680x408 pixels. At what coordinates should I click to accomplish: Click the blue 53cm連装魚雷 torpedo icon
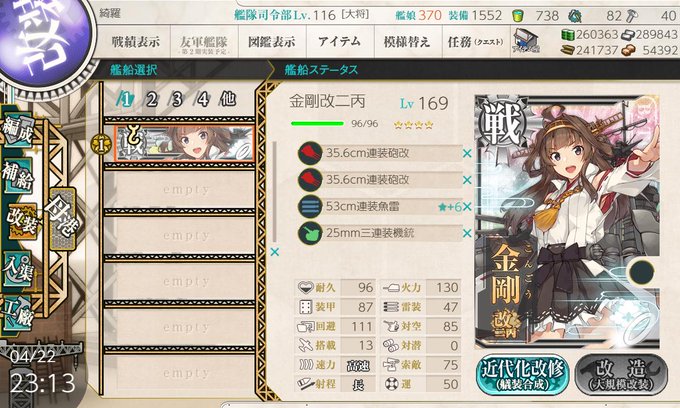click(x=310, y=206)
